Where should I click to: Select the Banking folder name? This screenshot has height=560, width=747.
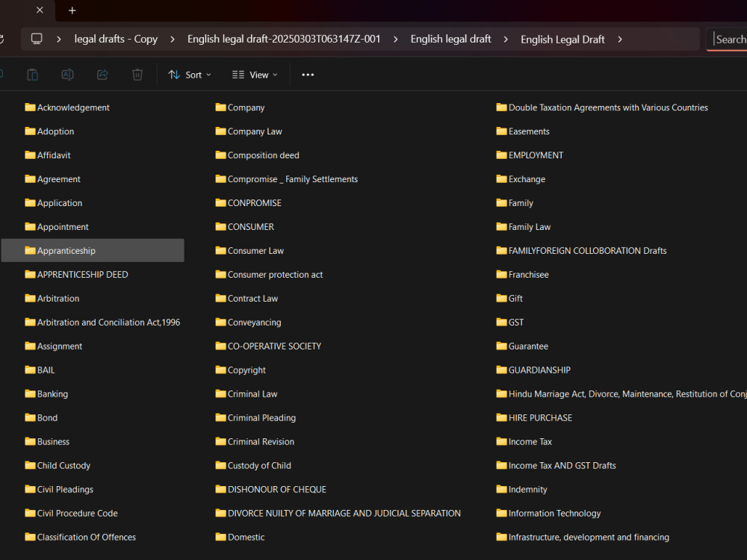(52, 394)
